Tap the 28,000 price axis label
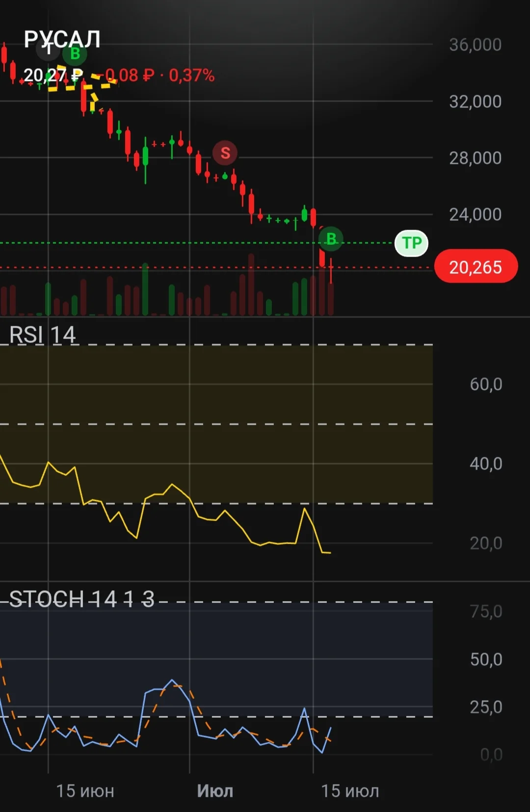 (x=475, y=158)
